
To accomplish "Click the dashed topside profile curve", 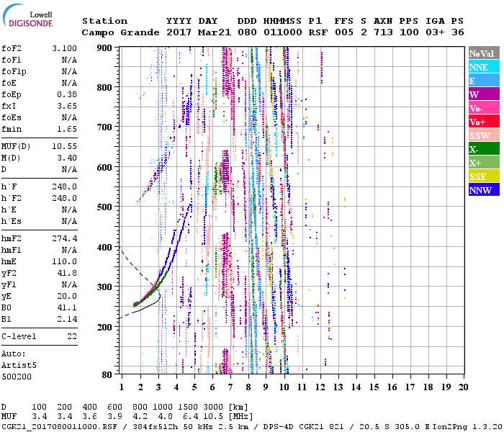I will [138, 267].
